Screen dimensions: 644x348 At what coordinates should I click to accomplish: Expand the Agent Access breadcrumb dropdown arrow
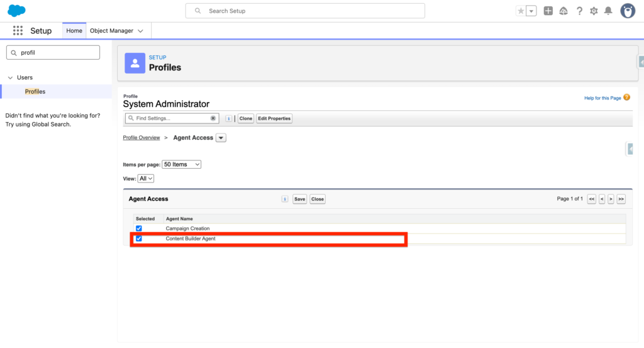[221, 138]
